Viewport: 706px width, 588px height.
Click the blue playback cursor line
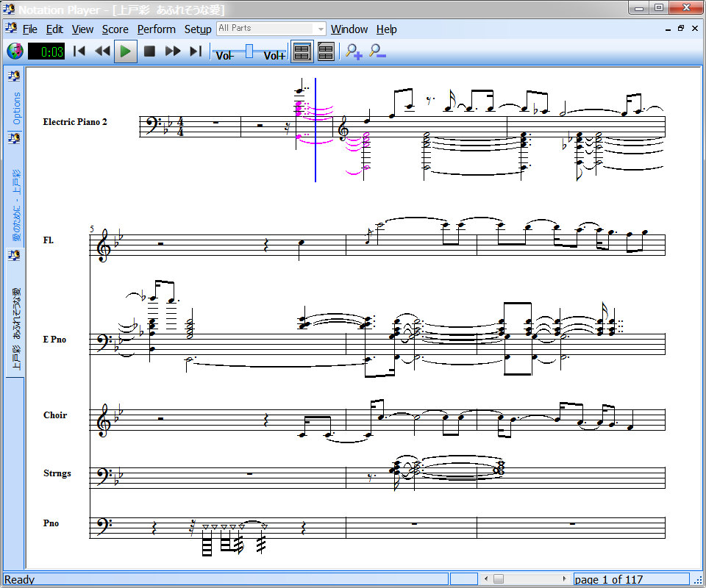315,130
